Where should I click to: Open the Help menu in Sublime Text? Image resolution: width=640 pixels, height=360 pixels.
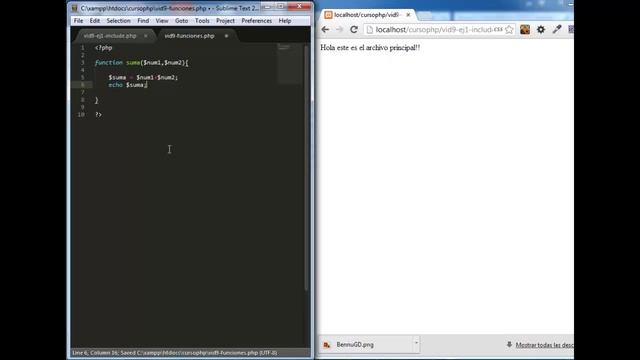coord(284,21)
